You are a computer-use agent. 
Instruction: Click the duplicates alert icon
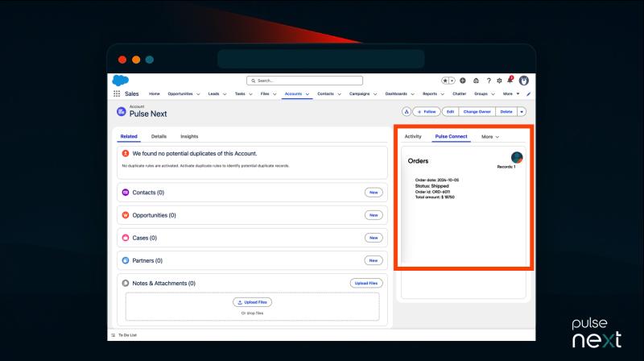click(126, 153)
